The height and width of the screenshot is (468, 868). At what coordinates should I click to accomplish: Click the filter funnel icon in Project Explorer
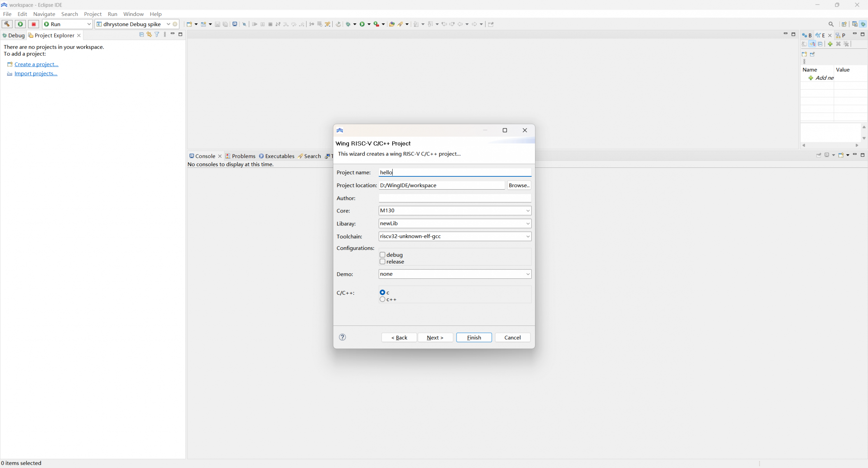point(157,34)
